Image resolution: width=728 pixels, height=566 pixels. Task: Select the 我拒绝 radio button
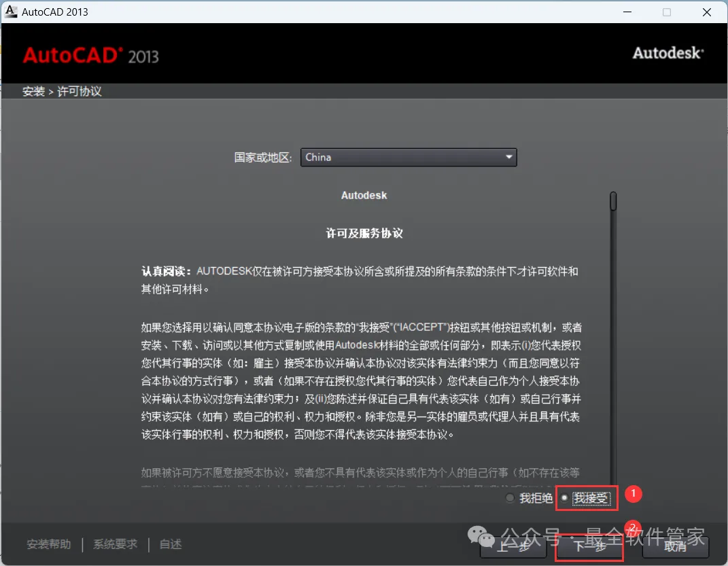pyautogui.click(x=510, y=498)
